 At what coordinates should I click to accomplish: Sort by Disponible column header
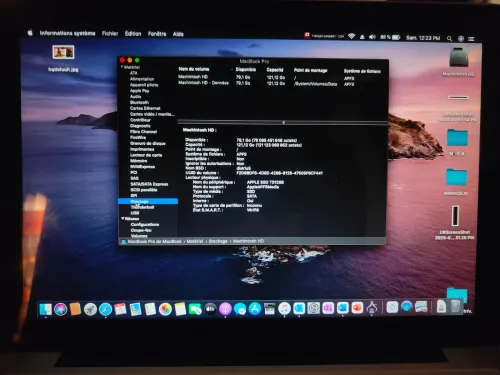246,69
